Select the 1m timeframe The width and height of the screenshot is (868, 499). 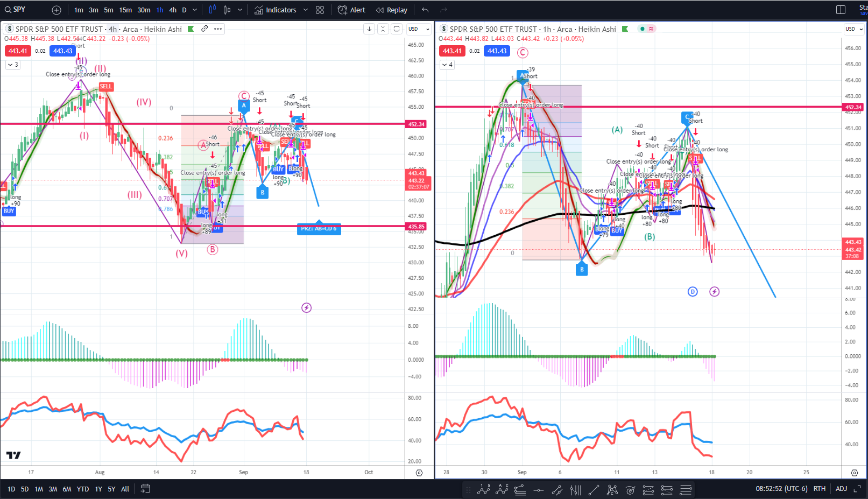click(79, 10)
